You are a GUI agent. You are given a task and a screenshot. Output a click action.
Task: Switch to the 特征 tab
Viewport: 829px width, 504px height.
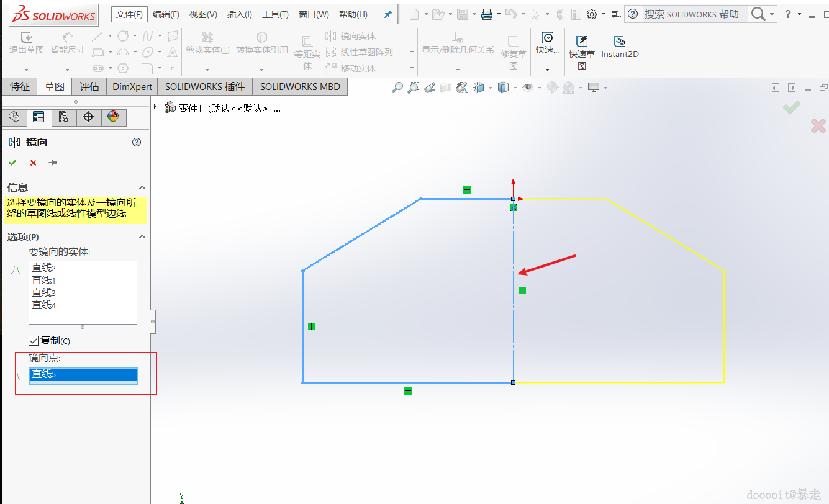click(x=19, y=87)
